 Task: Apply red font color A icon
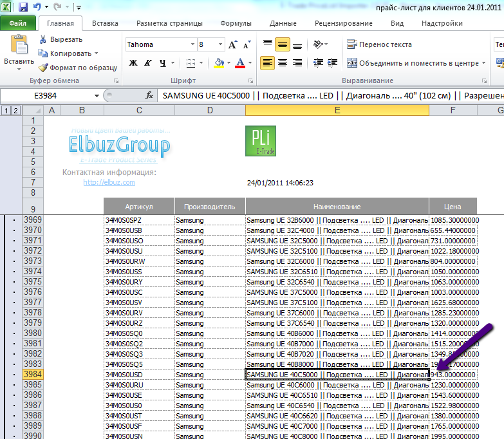pos(240,63)
